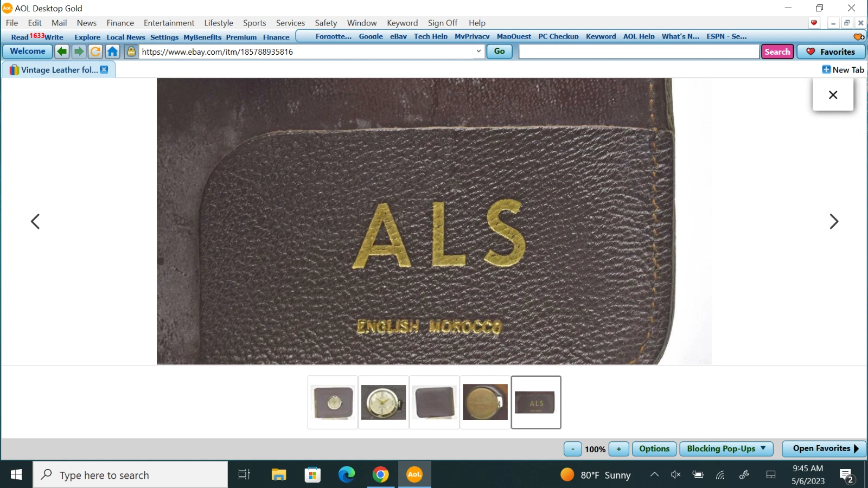Image resolution: width=868 pixels, height=488 pixels.
Task: Open the Local News toolbar link
Action: [126, 37]
